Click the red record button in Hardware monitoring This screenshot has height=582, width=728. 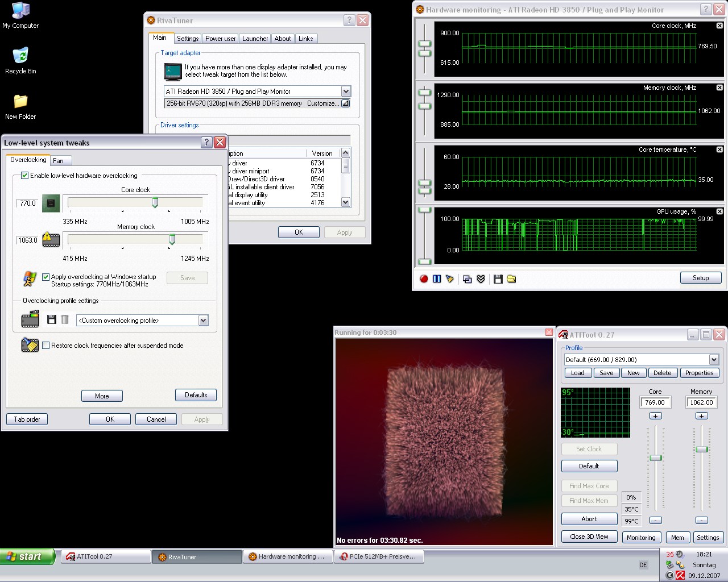coord(424,279)
